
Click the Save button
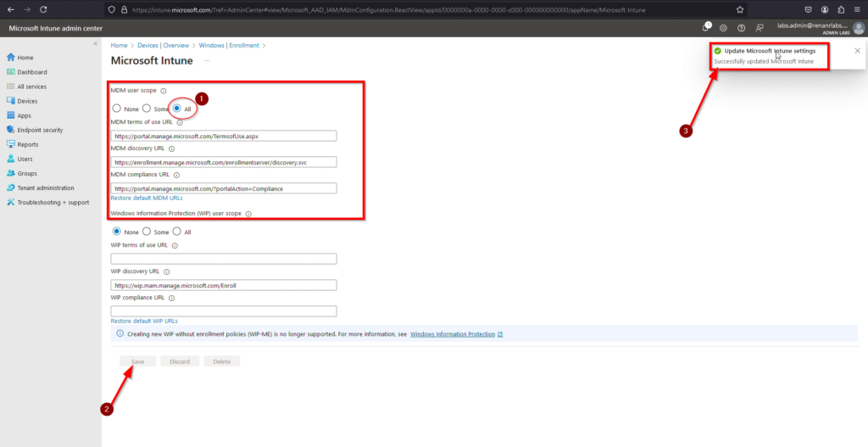(x=138, y=361)
